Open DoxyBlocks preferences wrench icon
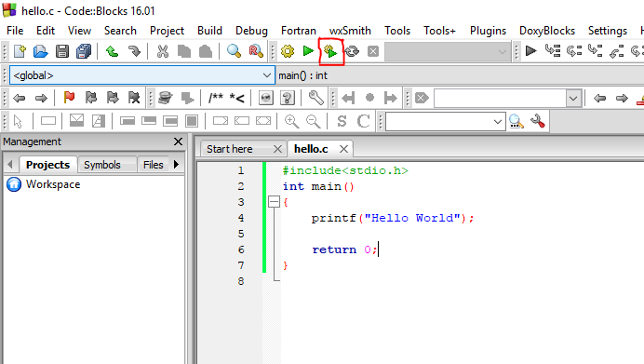Screen dimensions: 644x364 point(315,98)
